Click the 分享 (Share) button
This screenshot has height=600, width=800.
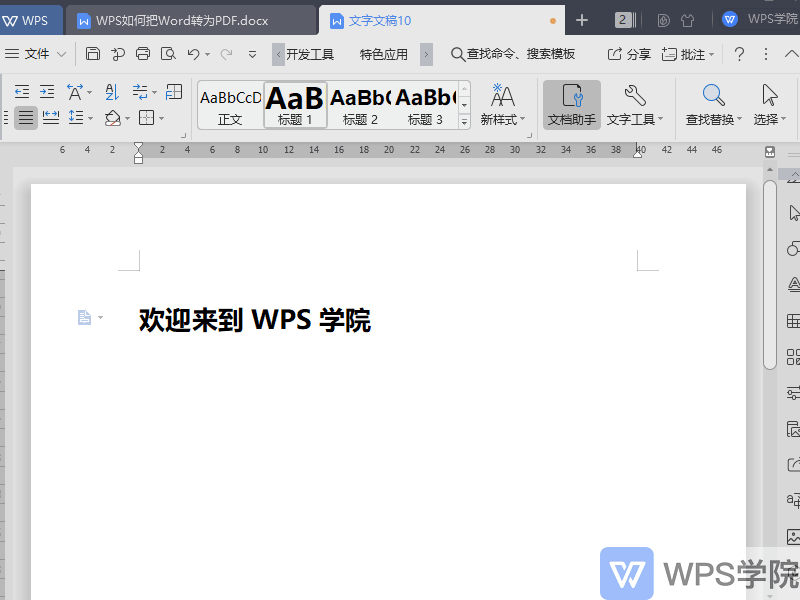point(632,54)
